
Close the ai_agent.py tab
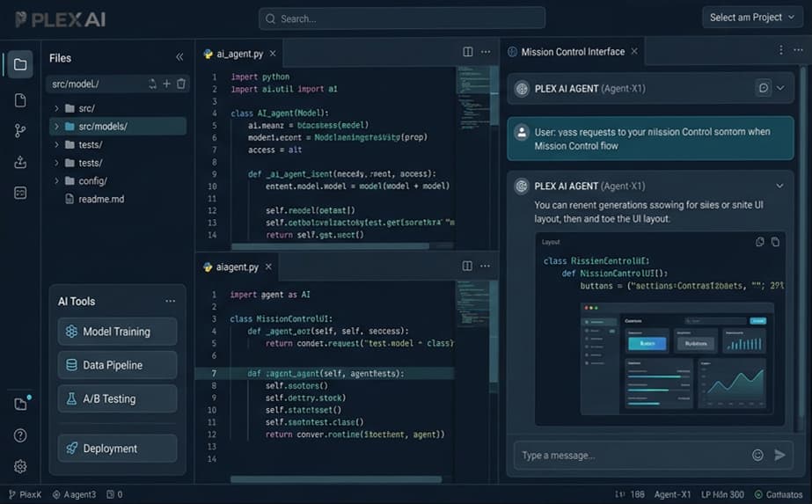click(273, 54)
